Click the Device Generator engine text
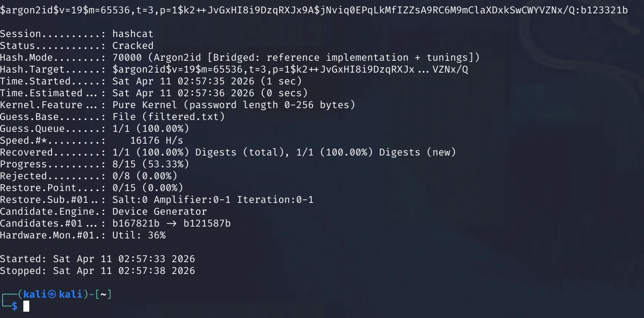The height and width of the screenshot is (318, 644). 159,211
